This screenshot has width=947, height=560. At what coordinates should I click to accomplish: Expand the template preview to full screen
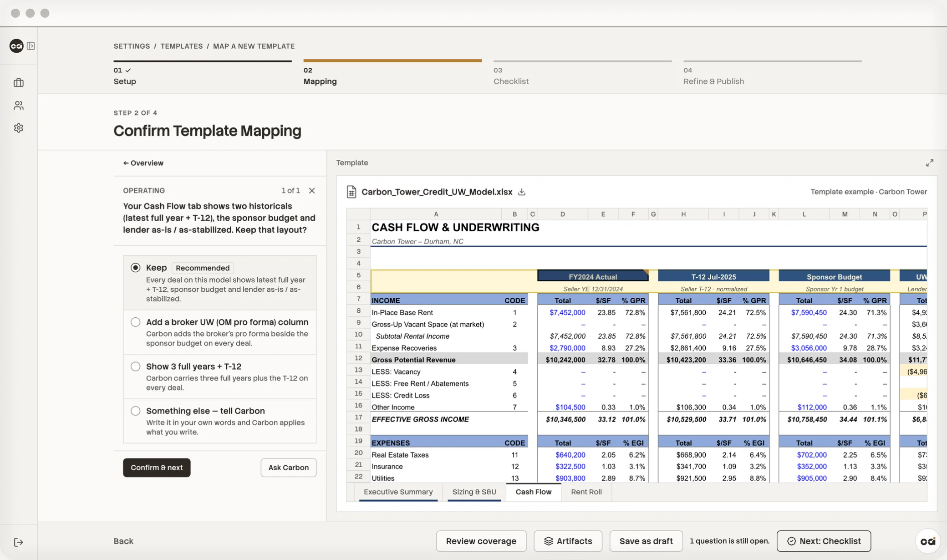click(930, 163)
